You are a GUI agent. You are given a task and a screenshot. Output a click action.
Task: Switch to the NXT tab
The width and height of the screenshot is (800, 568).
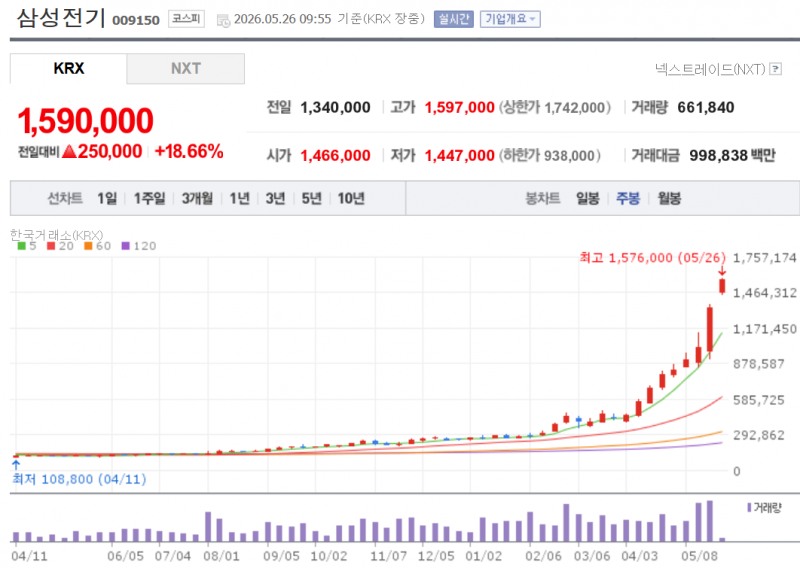point(186,68)
